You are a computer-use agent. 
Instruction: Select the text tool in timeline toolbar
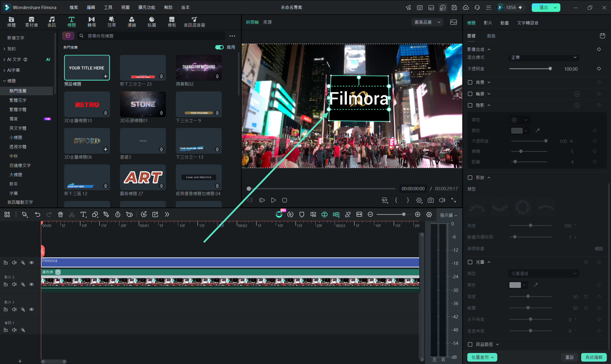(83, 215)
